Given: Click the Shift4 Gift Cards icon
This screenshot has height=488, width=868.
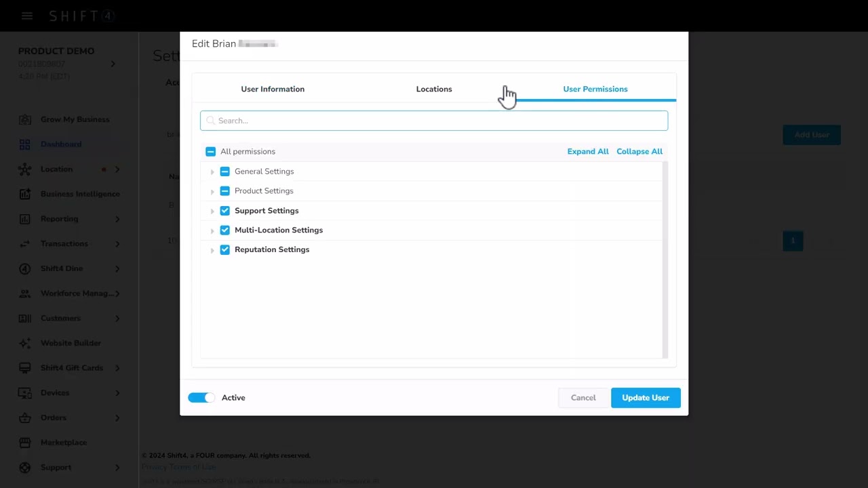Looking at the screenshot, I should click(25, 368).
